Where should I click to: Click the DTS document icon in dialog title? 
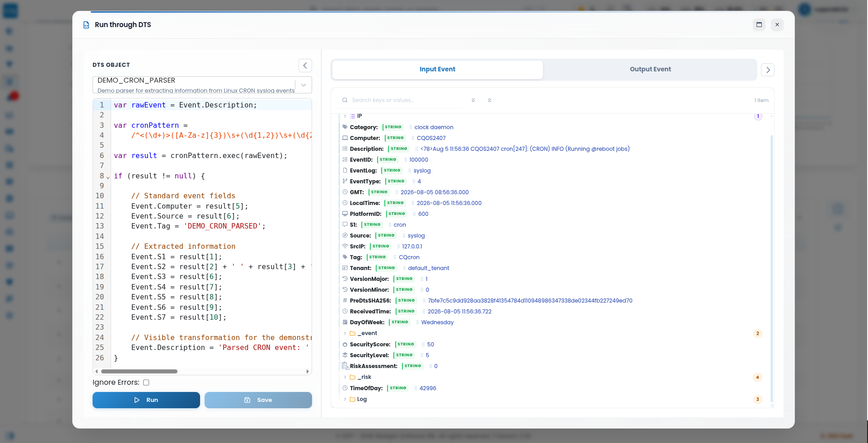click(86, 25)
